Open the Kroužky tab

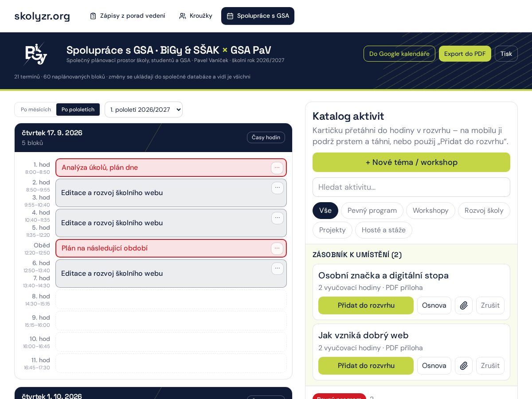pyautogui.click(x=196, y=16)
